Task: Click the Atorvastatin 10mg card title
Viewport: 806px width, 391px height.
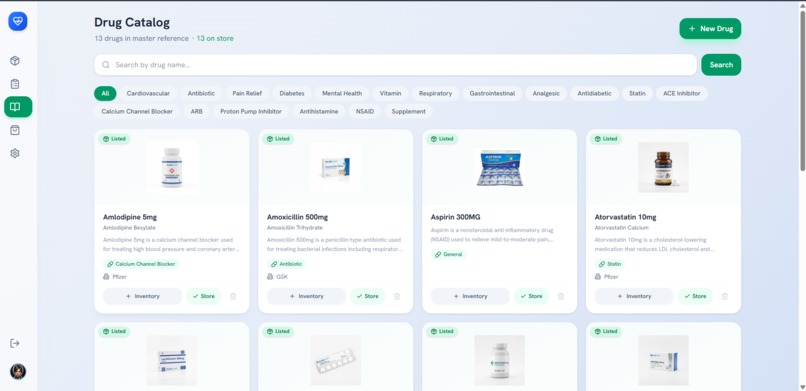Action: [x=625, y=217]
